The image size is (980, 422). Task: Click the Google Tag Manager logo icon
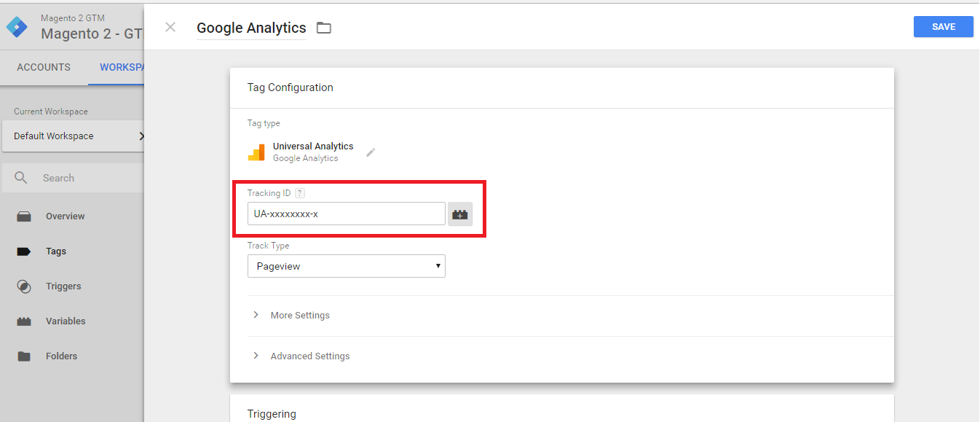click(x=17, y=27)
